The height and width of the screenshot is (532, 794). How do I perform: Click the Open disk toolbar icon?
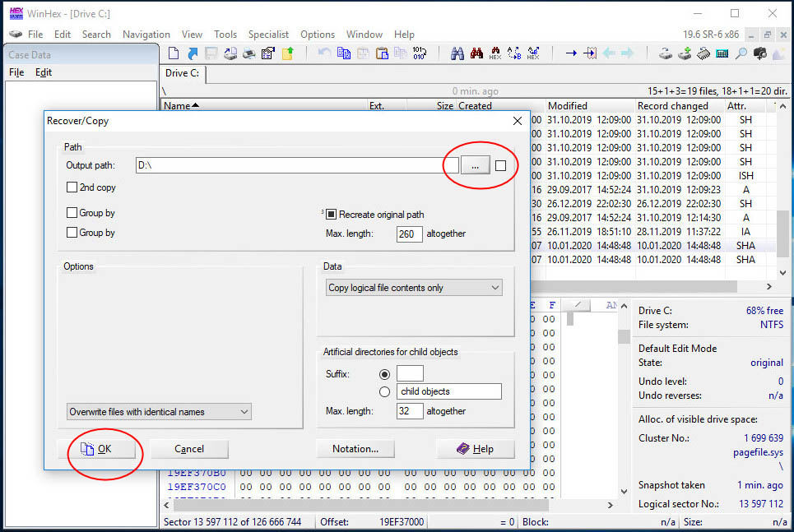pos(666,53)
